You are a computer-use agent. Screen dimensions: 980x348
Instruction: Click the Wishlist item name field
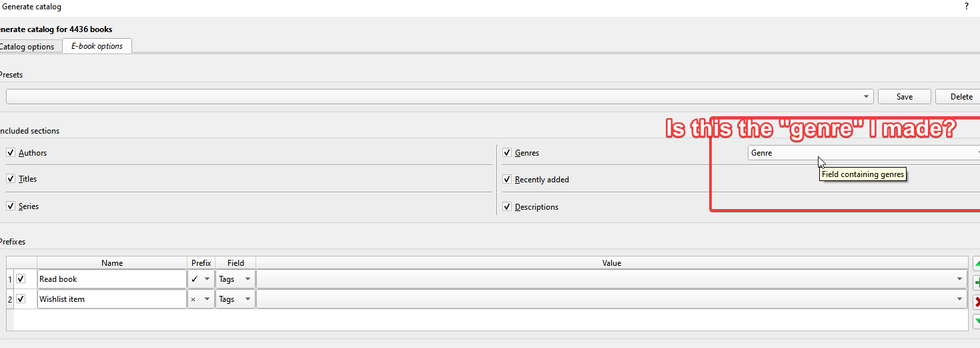[x=111, y=299]
